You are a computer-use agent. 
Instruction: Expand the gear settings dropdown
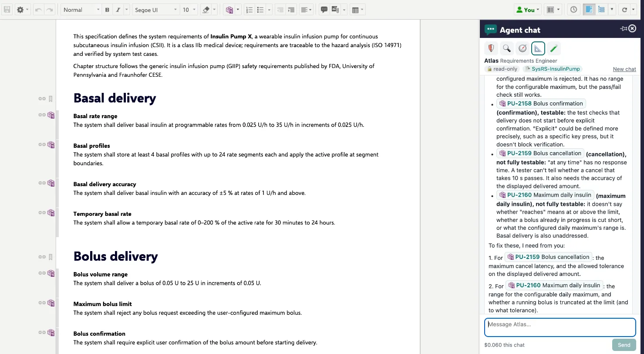click(x=23, y=10)
